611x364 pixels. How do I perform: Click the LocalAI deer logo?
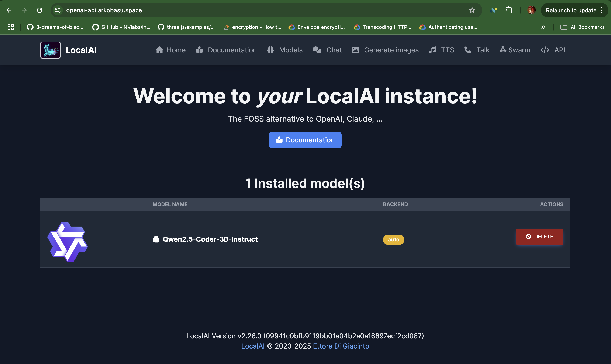50,50
